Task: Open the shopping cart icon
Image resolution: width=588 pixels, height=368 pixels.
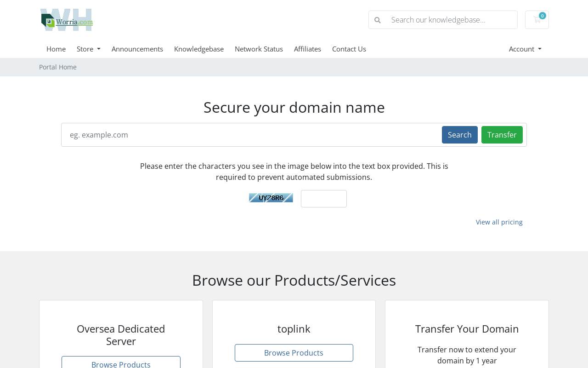Action: pyautogui.click(x=537, y=20)
